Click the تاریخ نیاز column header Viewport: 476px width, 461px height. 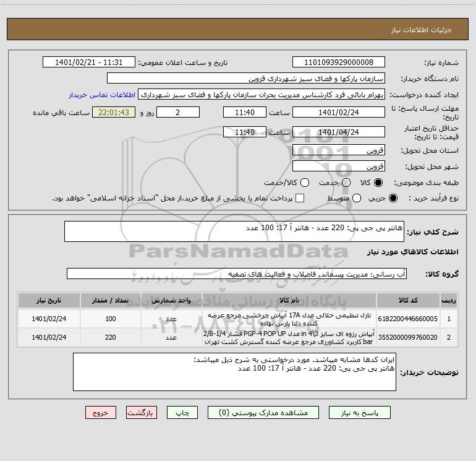tap(49, 300)
